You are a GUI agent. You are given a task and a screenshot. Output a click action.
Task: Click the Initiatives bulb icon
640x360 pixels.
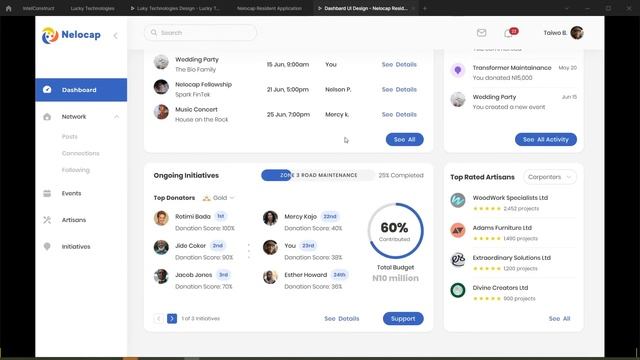click(x=47, y=247)
